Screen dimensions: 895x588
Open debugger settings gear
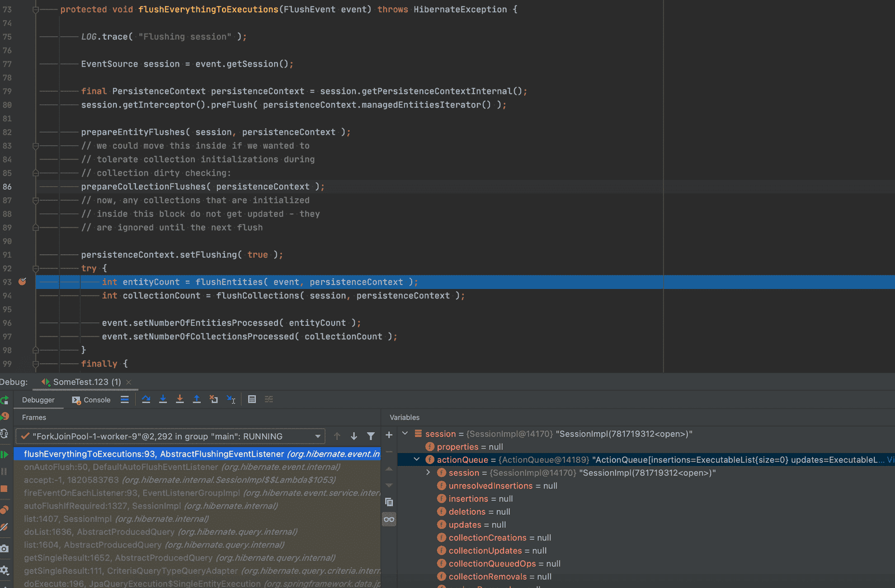(x=4, y=570)
